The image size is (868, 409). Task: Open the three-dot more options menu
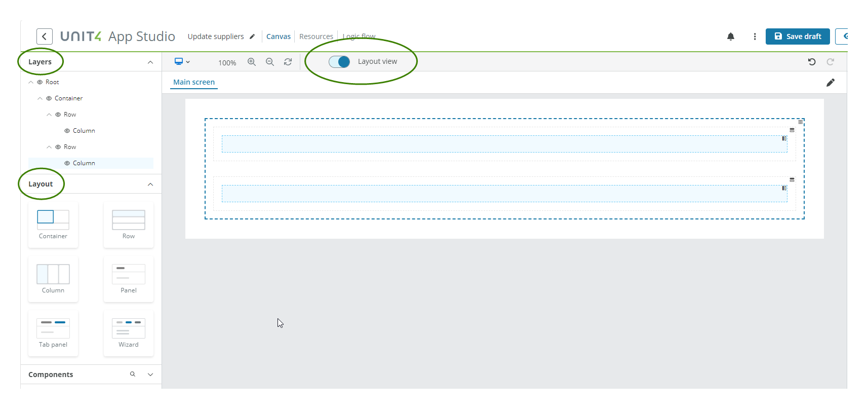755,36
